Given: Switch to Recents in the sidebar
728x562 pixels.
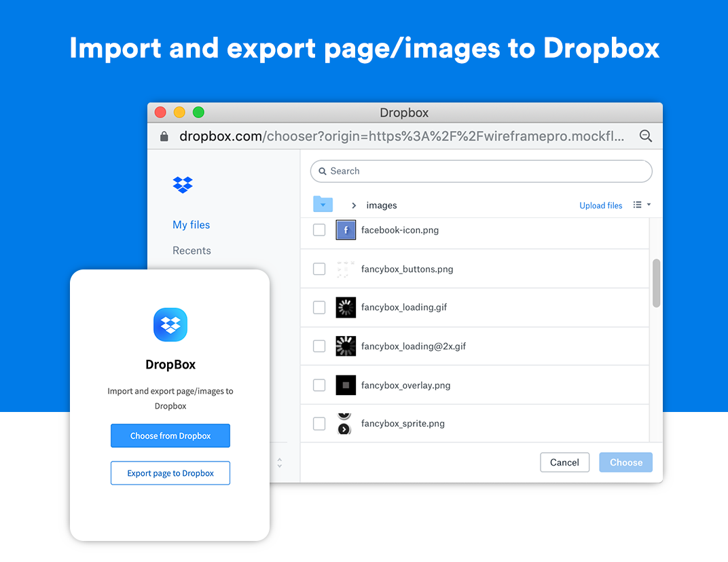Looking at the screenshot, I should (192, 250).
